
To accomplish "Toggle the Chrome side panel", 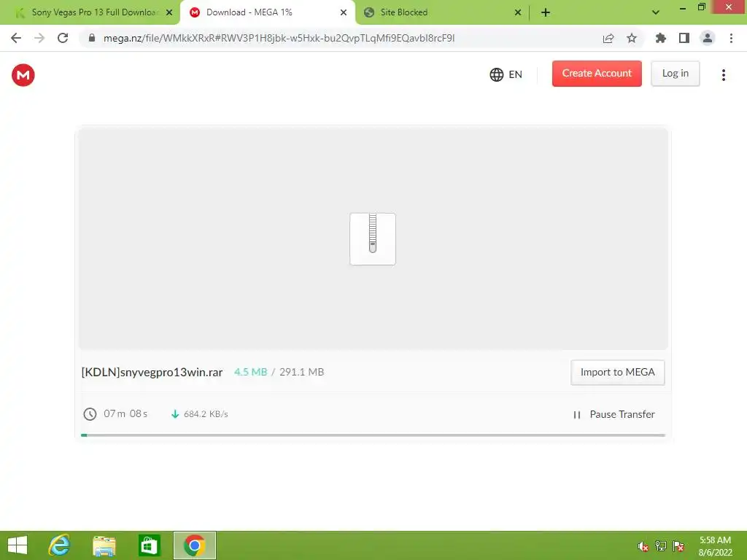I will pos(684,38).
